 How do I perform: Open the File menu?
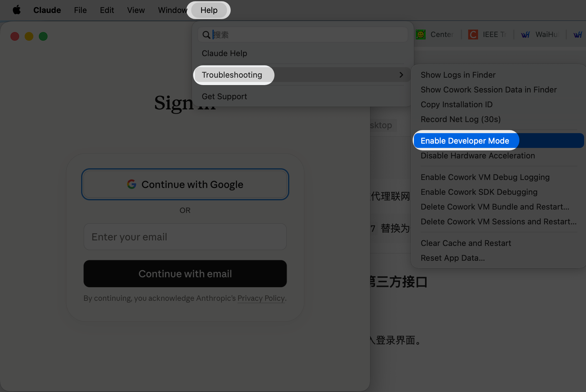pos(80,10)
